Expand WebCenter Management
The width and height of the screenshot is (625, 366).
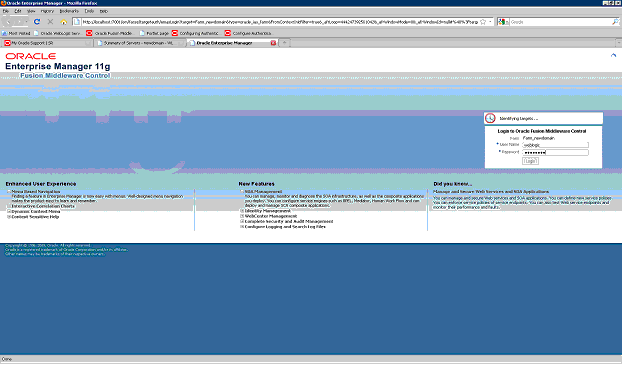tap(242, 216)
